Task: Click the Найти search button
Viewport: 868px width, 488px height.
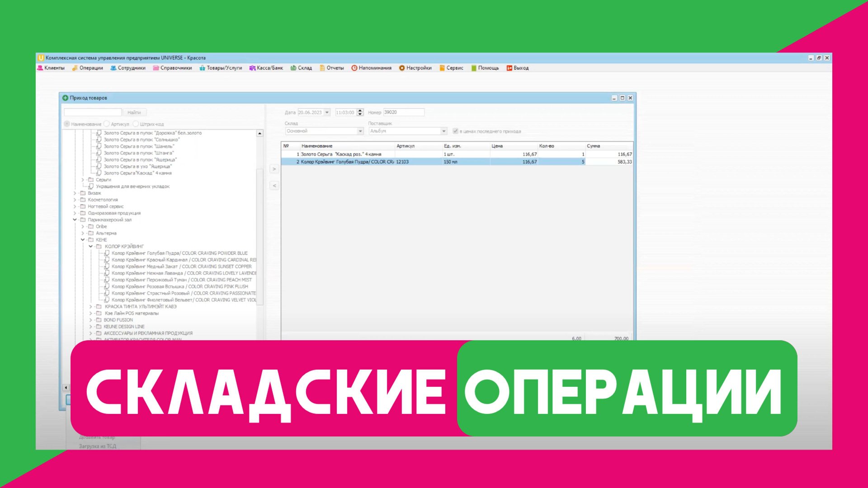Action: pyautogui.click(x=135, y=112)
